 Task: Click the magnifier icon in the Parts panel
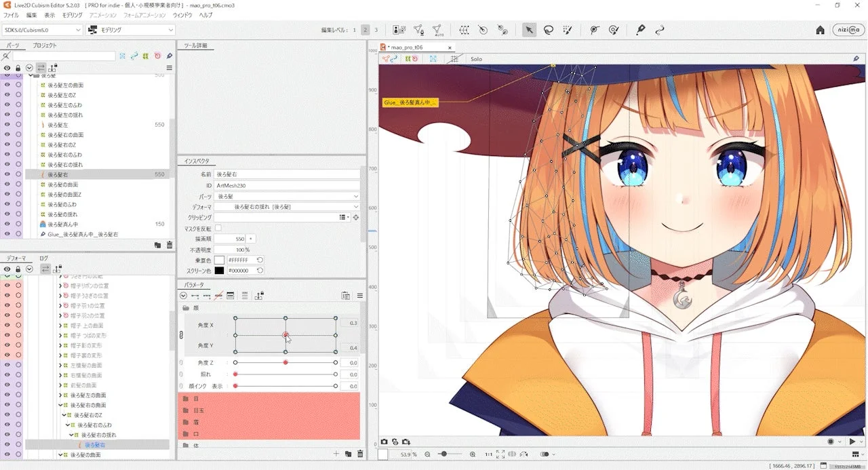(6, 56)
